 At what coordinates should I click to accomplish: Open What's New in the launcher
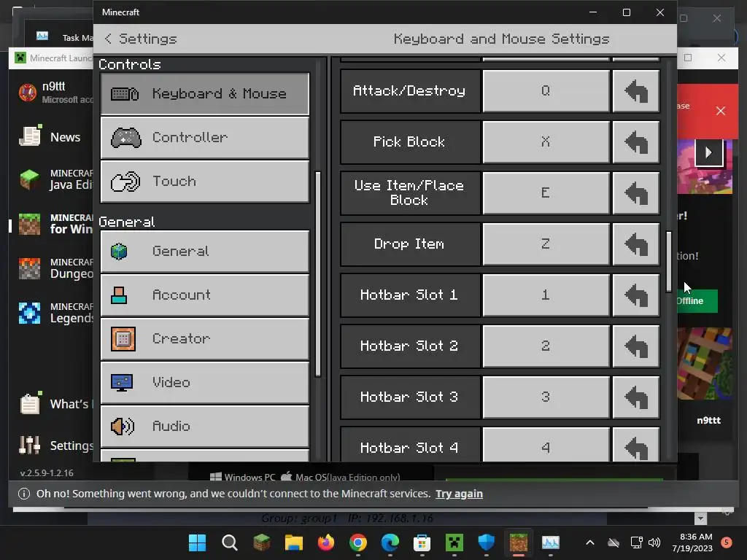click(52, 404)
